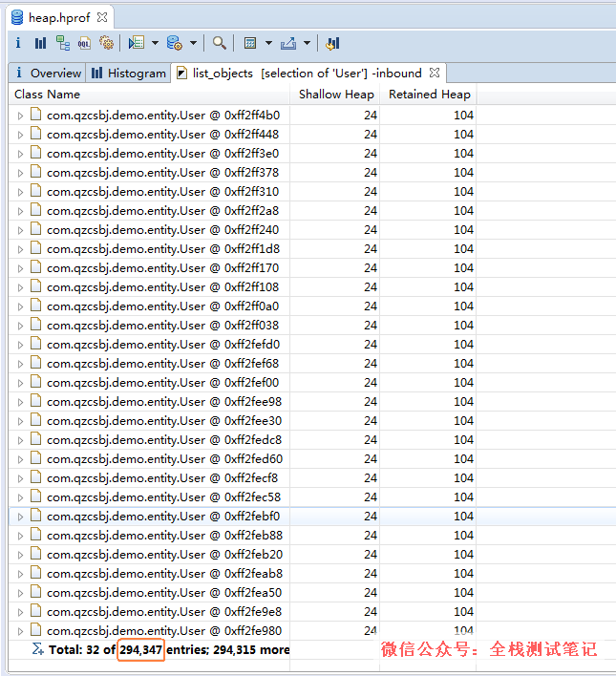Click the Find Object by Address magnifier
Screen dimensions: 616x676
point(219,43)
